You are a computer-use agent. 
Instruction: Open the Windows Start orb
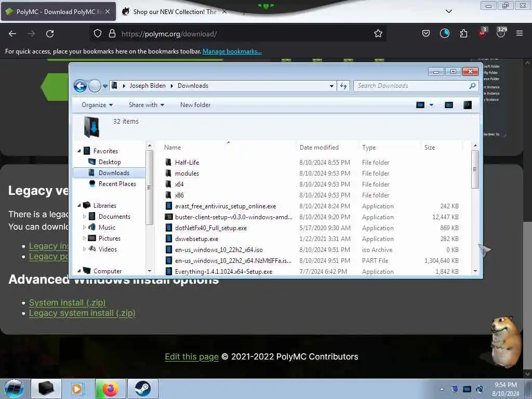click(x=14, y=389)
